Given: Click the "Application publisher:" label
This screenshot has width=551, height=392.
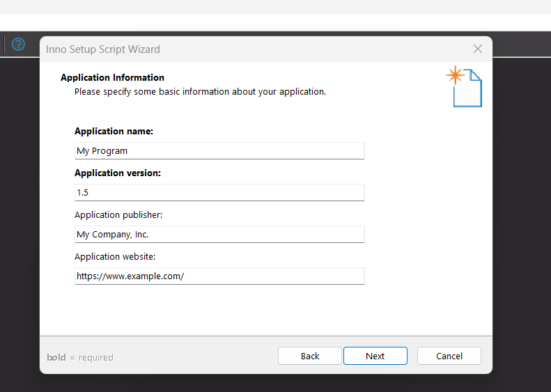Looking at the screenshot, I should click(x=118, y=214).
